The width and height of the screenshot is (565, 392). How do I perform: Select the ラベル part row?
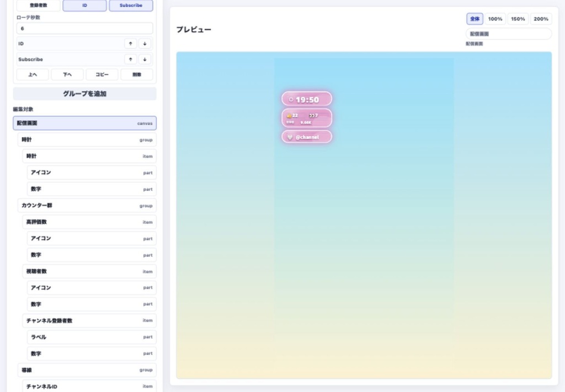point(92,337)
